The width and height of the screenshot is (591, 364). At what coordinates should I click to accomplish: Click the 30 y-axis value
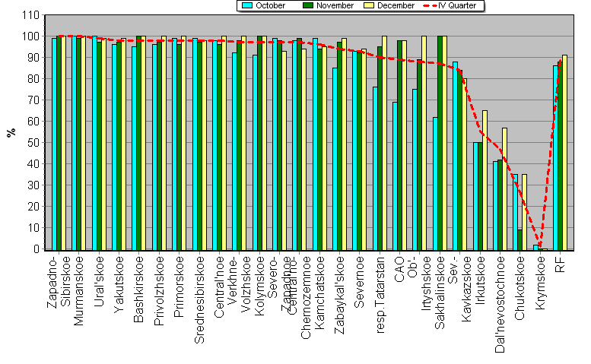point(33,185)
